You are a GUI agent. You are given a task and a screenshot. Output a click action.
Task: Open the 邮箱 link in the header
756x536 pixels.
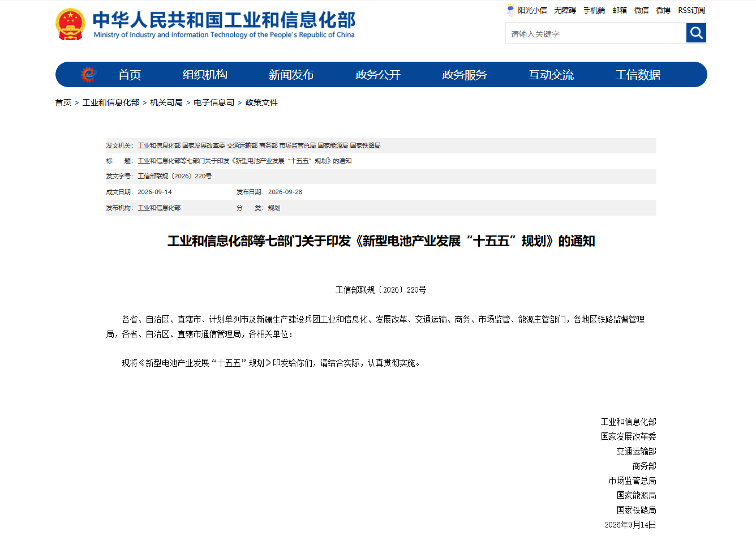620,10
